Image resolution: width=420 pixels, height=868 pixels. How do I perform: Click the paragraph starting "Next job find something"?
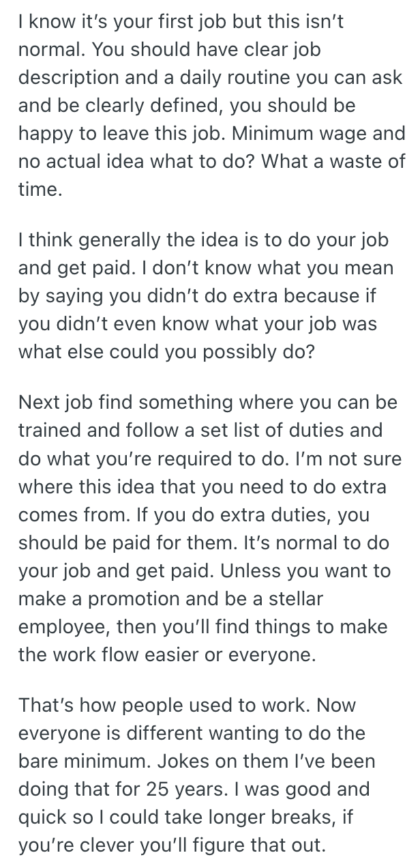pos(209,530)
